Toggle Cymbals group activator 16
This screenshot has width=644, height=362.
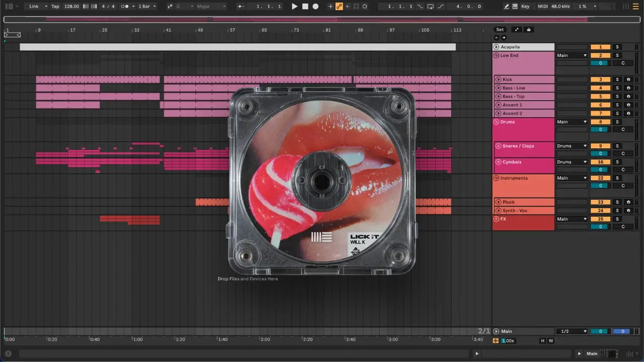coord(600,162)
